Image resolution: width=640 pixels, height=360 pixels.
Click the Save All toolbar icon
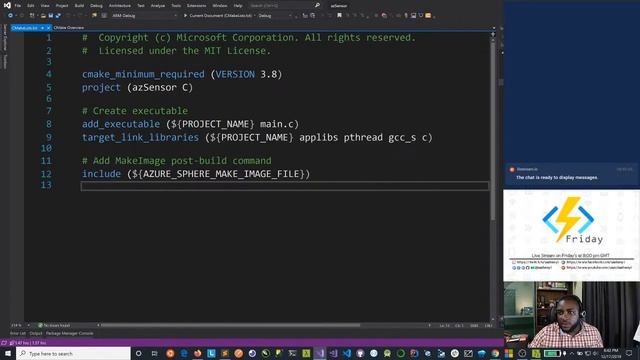(x=58, y=16)
